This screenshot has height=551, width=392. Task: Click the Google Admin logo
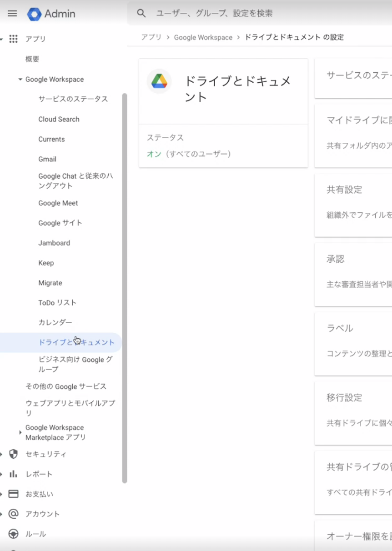click(35, 14)
